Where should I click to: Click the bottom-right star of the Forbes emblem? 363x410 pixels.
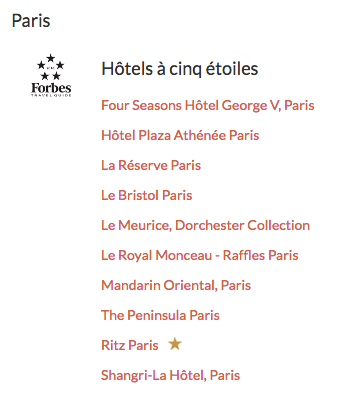pyautogui.click(x=57, y=76)
